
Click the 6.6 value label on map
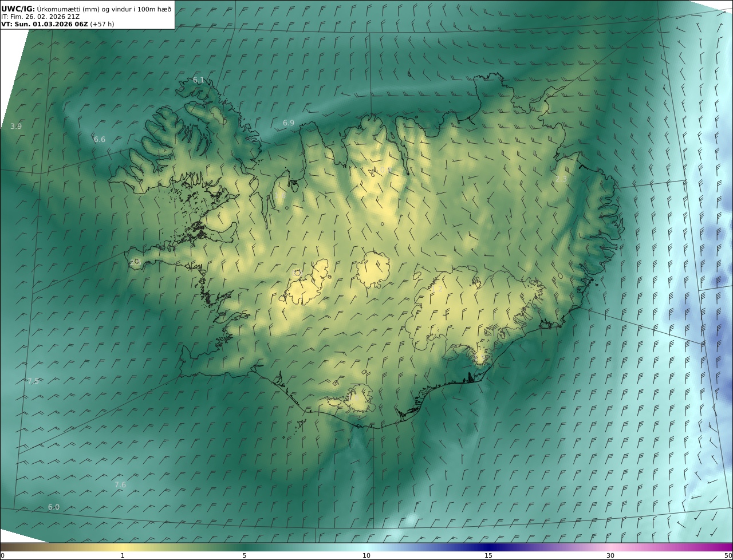tap(100, 139)
